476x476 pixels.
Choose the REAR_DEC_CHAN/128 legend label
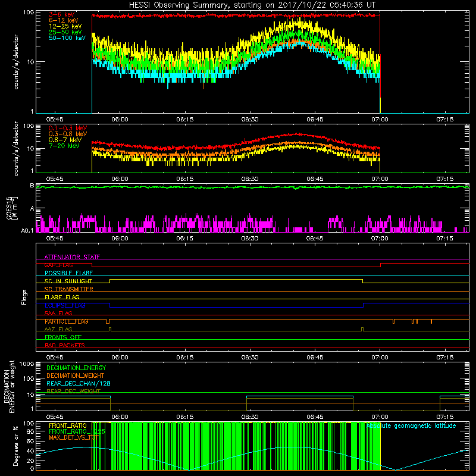pyautogui.click(x=79, y=383)
